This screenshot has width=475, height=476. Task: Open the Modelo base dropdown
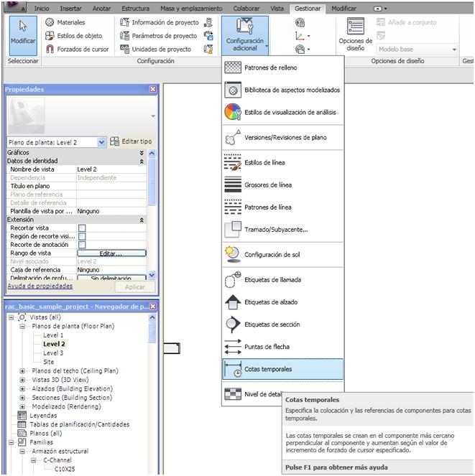(454, 50)
